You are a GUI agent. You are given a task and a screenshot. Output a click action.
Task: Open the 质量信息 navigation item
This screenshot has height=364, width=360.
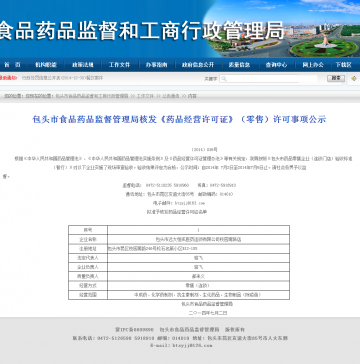click(239, 65)
